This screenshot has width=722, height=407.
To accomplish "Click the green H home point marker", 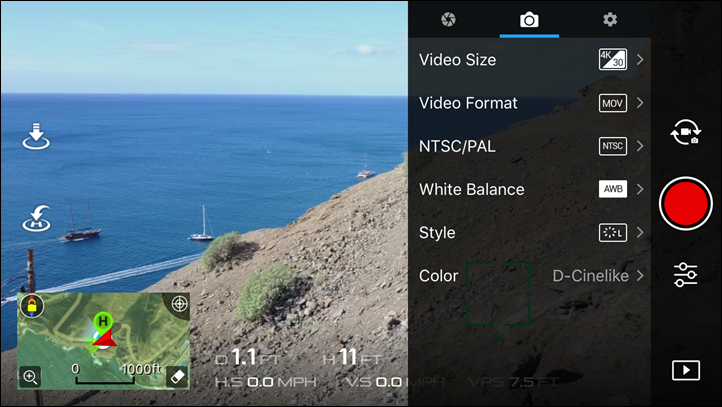I will 103,321.
